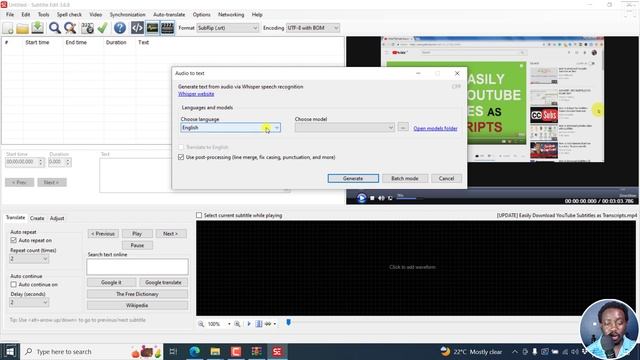The width and height of the screenshot is (640, 360).
Task: Open a subtitle file via folder icon
Action: click(22, 28)
